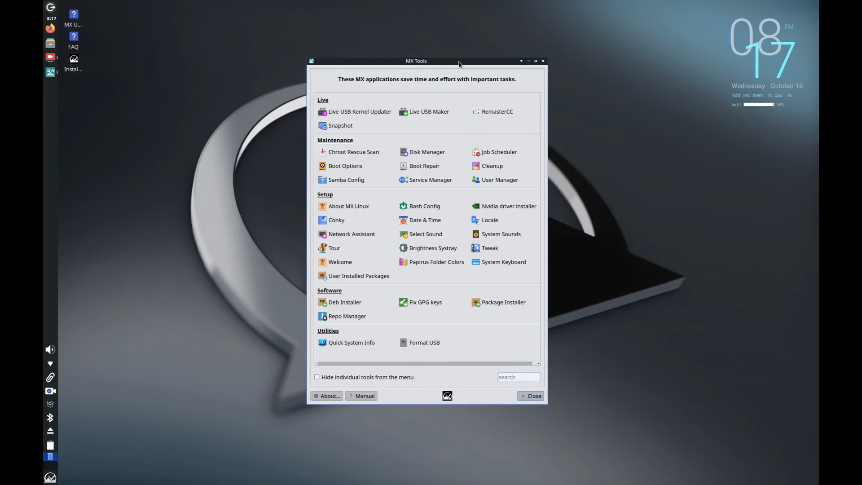Open System Keyboard settings
This screenshot has height=485, width=862.
(499, 262)
